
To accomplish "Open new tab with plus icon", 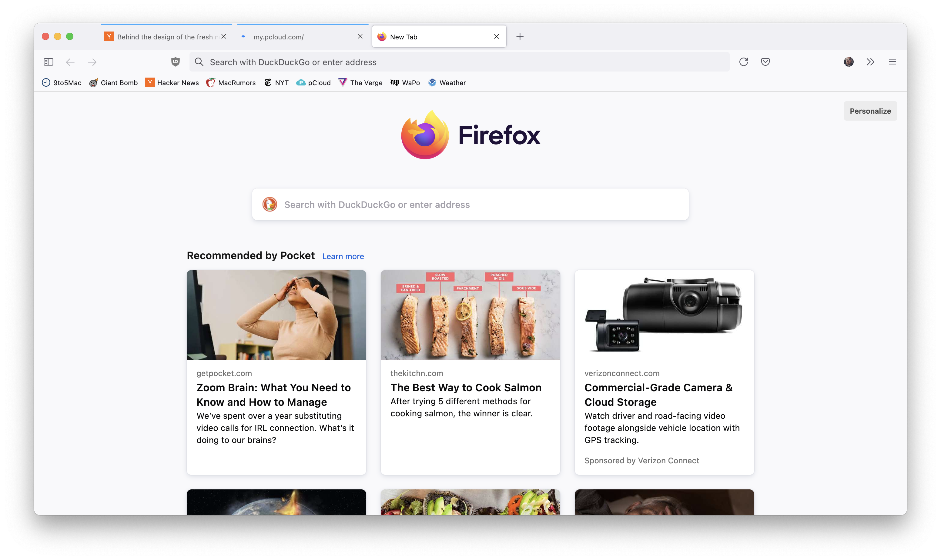I will tap(520, 37).
